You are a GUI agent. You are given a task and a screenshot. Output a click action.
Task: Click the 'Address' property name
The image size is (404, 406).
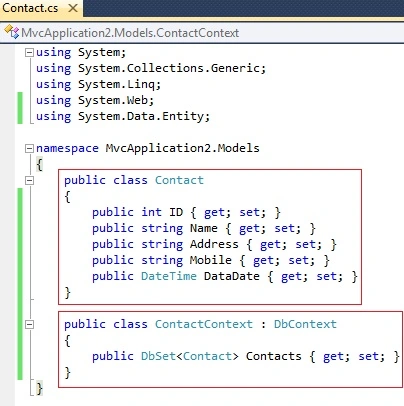click(214, 244)
